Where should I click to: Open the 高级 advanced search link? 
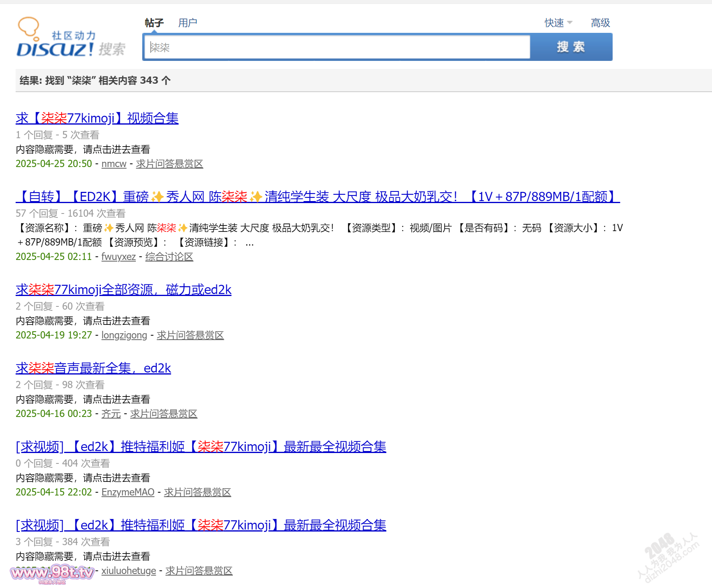click(600, 23)
